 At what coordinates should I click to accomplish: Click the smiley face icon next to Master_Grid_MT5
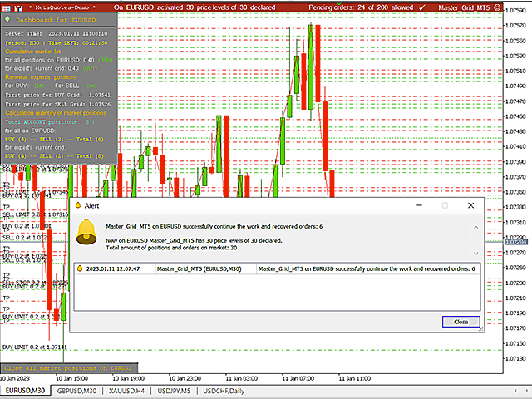tap(497, 7)
